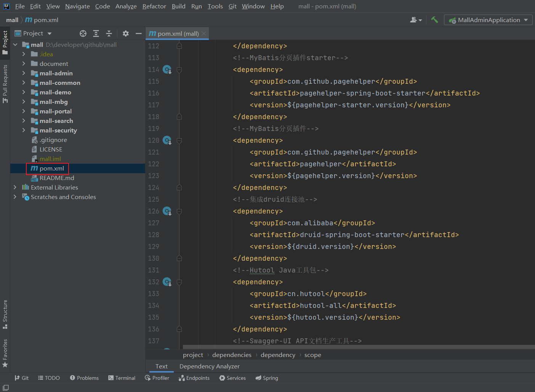This screenshot has width=535, height=392.
Task: Click the Collapse All icon in Project panel
Action: [109, 33]
